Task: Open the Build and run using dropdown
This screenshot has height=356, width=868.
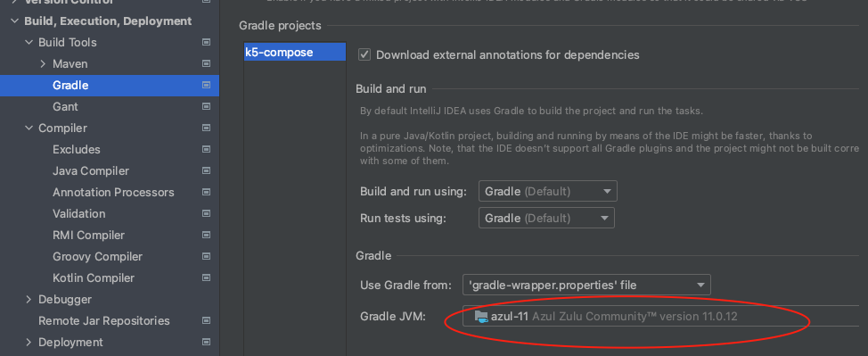Action: click(547, 191)
